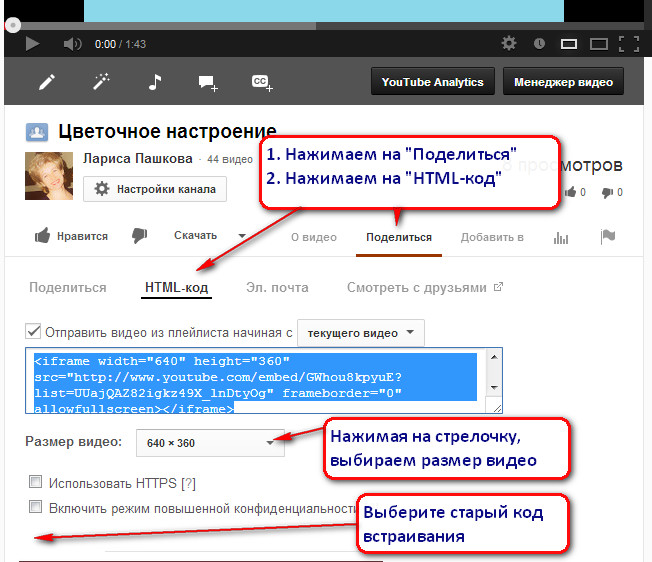
Task: Click the thumbs up count icon
Action: point(570,192)
